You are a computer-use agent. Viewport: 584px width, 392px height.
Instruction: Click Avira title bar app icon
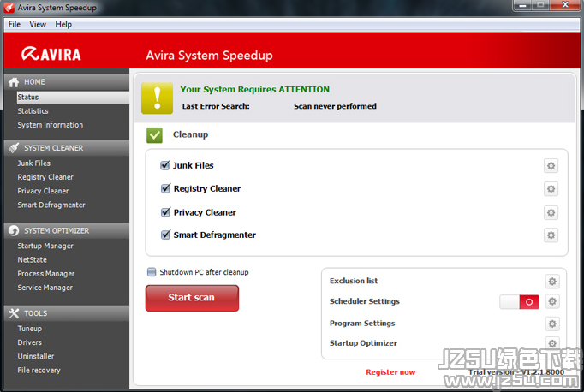[x=9, y=8]
